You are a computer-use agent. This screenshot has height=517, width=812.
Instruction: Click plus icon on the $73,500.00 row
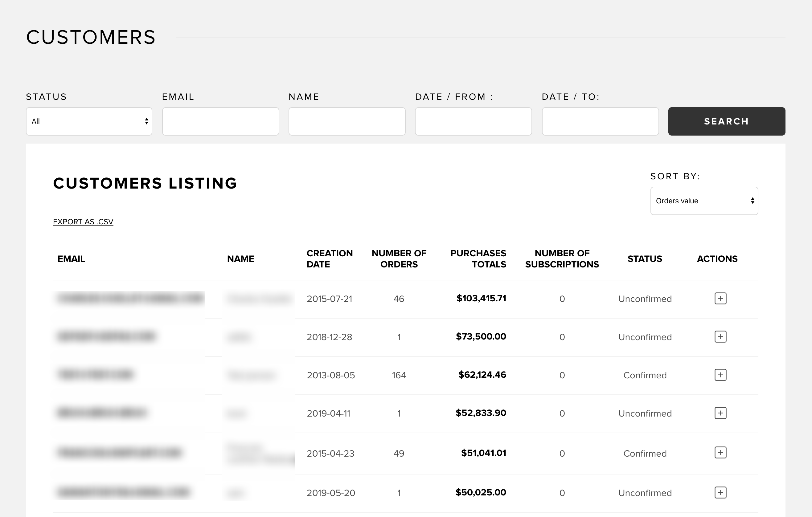[x=720, y=337]
